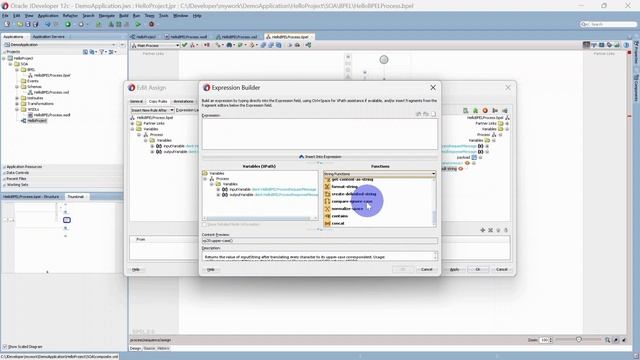Expand inputVariable in the Expression Builder tree
Image resolution: width=640 pixels, height=360 pixels.
(x=218, y=189)
